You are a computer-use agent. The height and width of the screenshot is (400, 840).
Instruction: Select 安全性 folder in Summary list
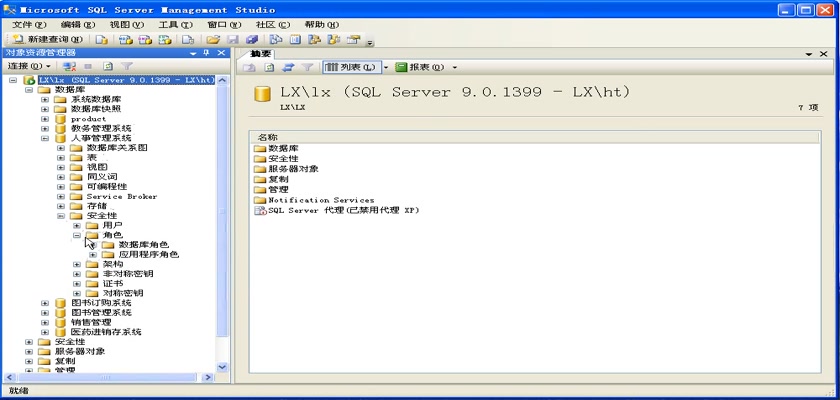pos(283,159)
